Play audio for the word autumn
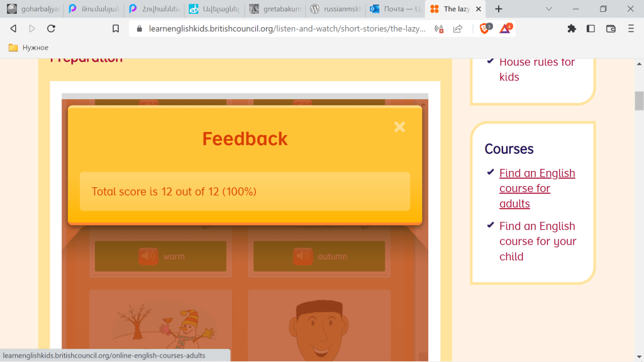This screenshot has height=362, width=644. tap(303, 256)
